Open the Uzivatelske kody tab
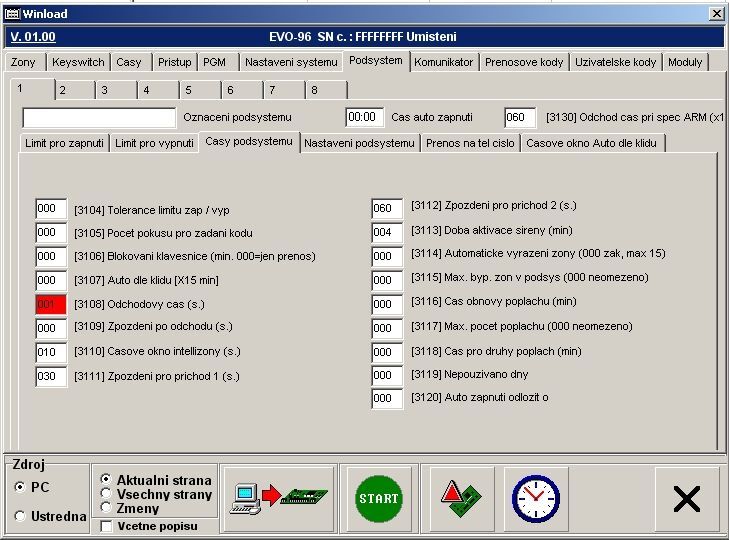This screenshot has width=729, height=540. (x=615, y=62)
